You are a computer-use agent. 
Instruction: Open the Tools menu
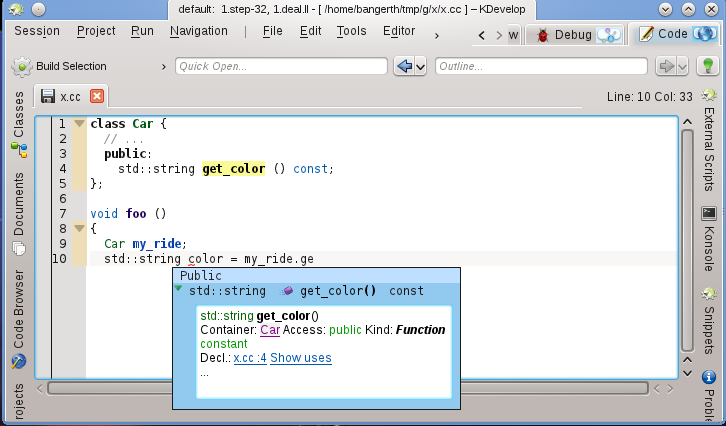pyautogui.click(x=351, y=31)
